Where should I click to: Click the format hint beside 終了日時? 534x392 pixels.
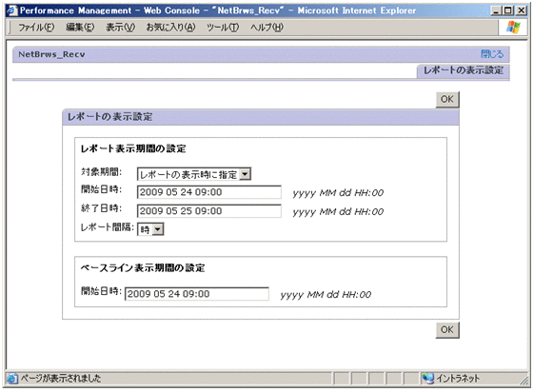tap(338, 211)
